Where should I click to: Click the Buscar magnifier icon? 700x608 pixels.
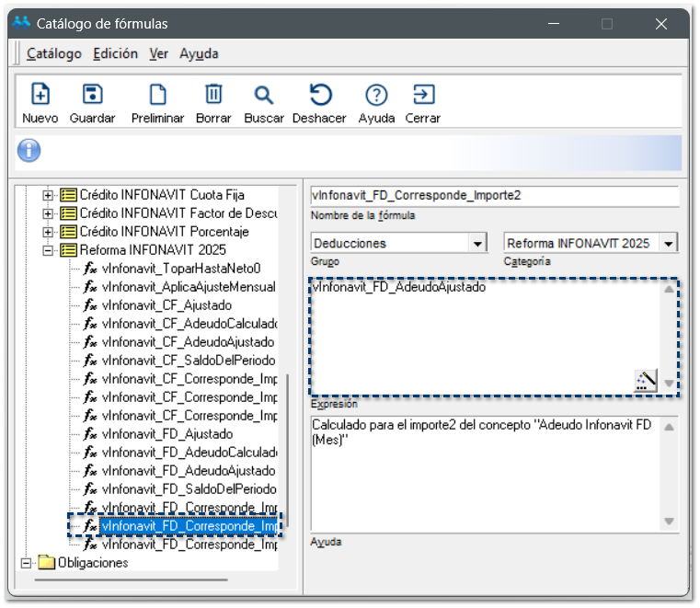point(264,95)
